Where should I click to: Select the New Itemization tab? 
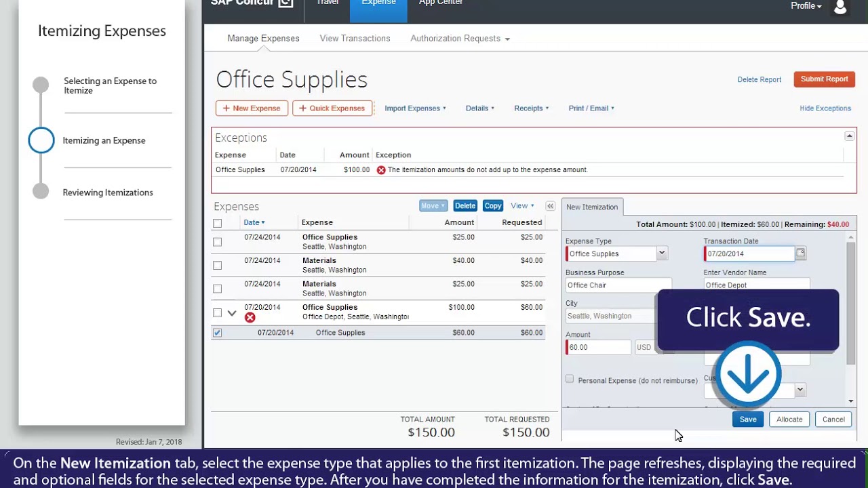pyautogui.click(x=592, y=207)
